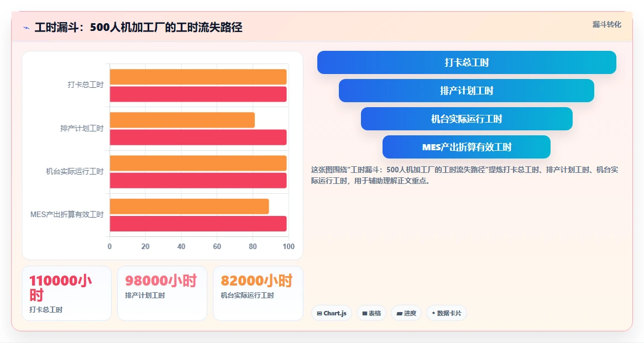Open the 98000小时 data card
This screenshot has height=343, width=644.
162,293
